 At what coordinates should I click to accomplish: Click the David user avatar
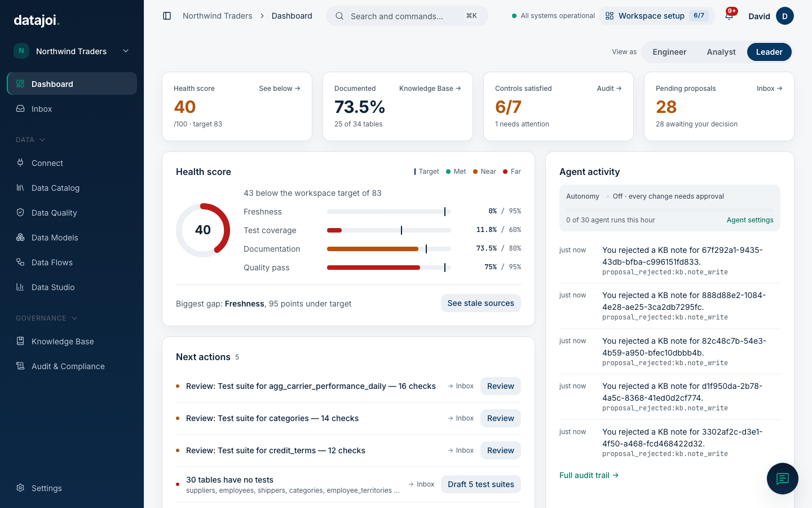coord(784,16)
